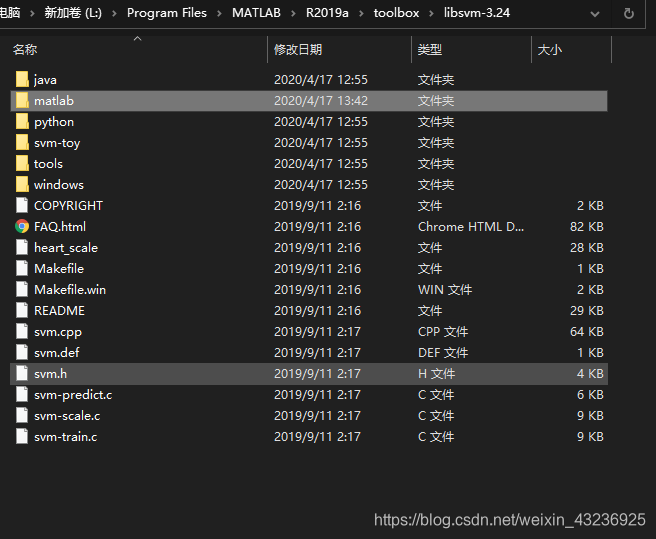Click the svm.cpp file icon
The height and width of the screenshot is (539, 656).
coord(22,331)
